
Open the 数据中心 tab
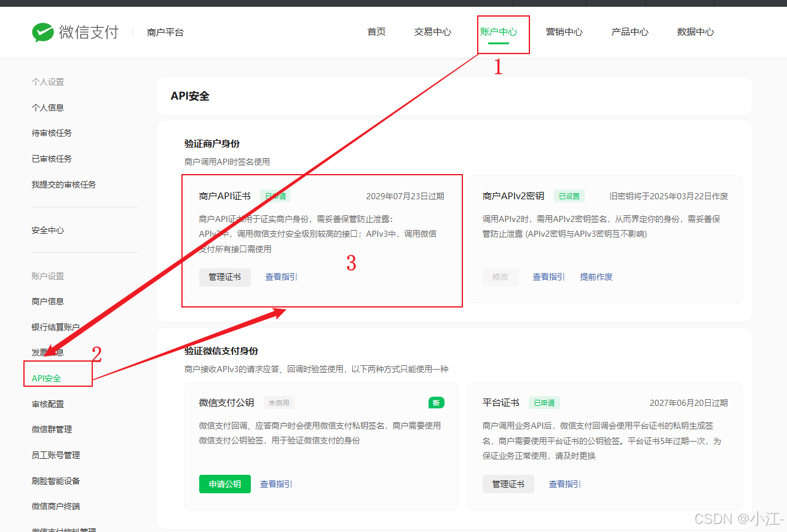[x=695, y=32]
